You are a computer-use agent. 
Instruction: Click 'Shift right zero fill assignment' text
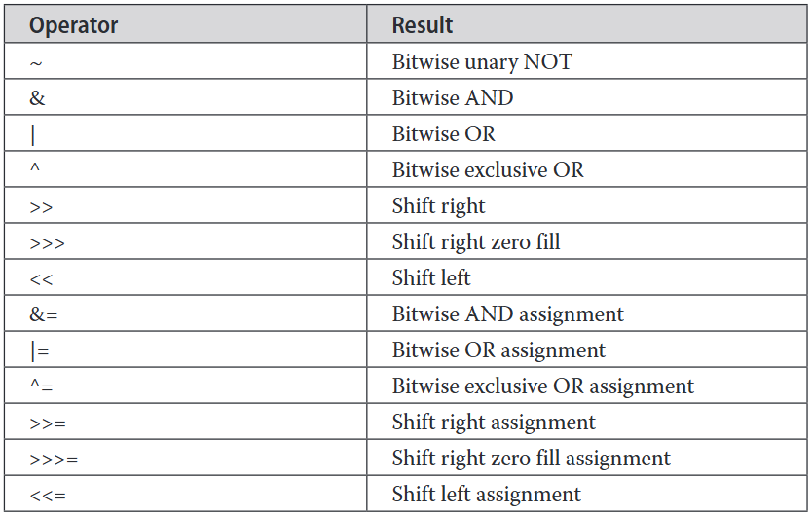pyautogui.click(x=531, y=459)
